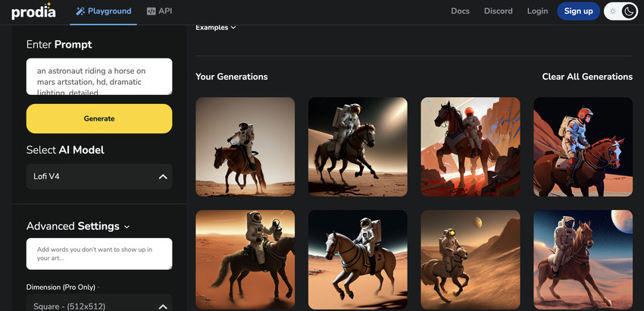Click the Your Generations heading
The height and width of the screenshot is (311, 644).
coord(232,77)
